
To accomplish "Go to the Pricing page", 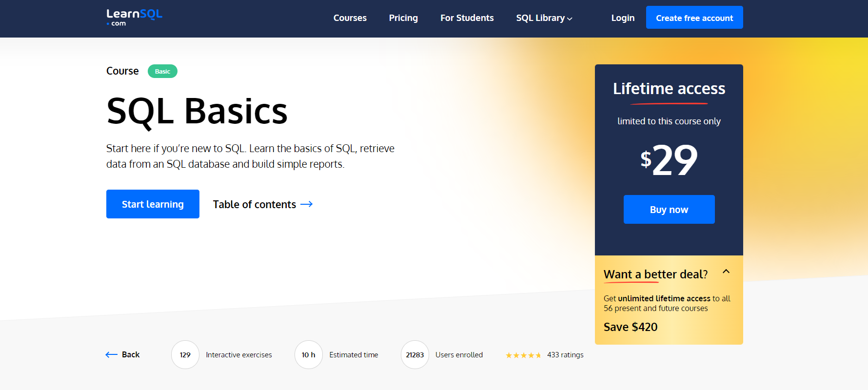I will [403, 18].
